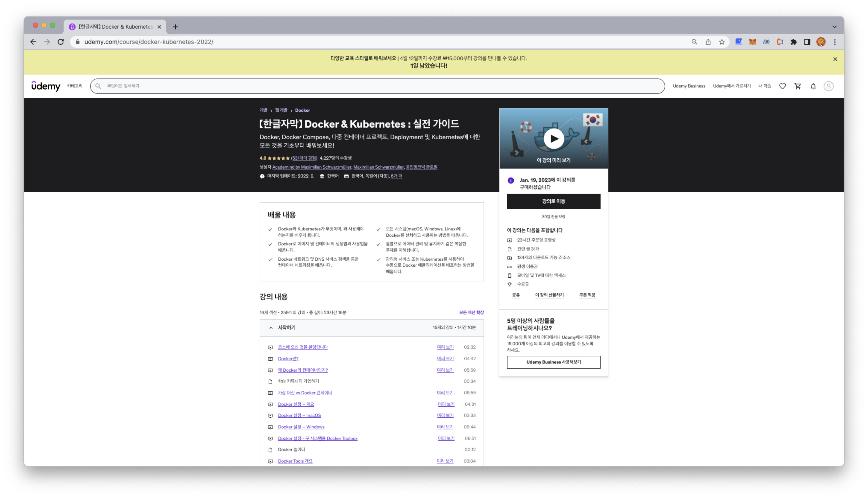Screen dimensions: 868x498
Task: Click the Udemy logo
Action: [45, 86]
